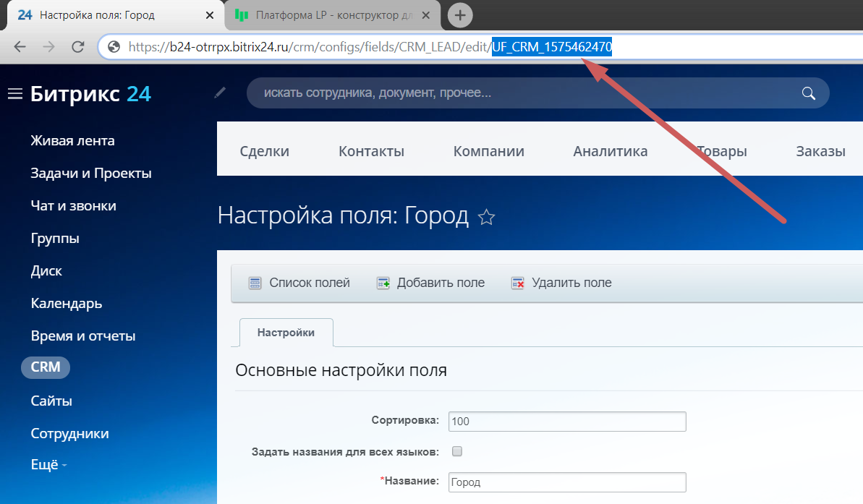Click the hamburger menu icon beside Битрикс 24
Image resolution: width=863 pixels, height=504 pixels.
tap(15, 94)
